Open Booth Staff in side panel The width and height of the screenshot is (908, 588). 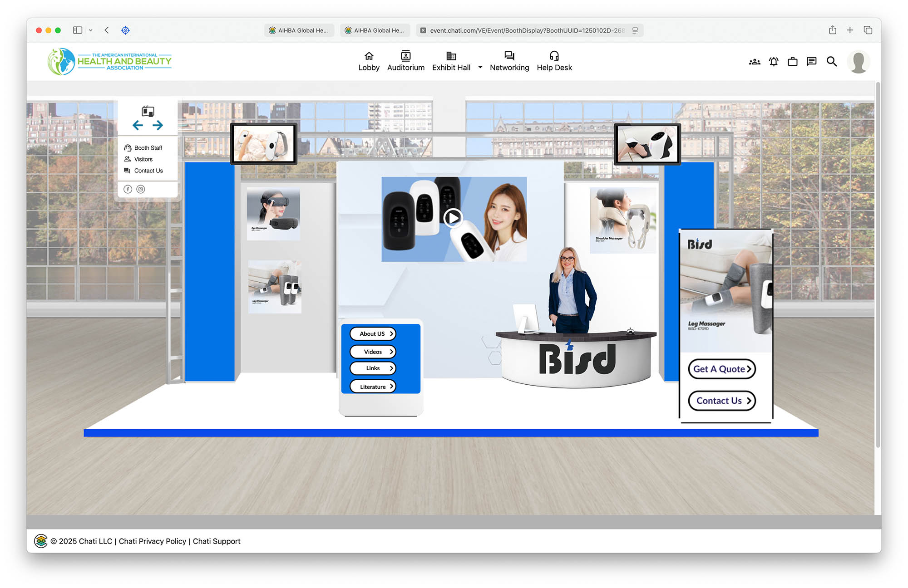(x=148, y=148)
